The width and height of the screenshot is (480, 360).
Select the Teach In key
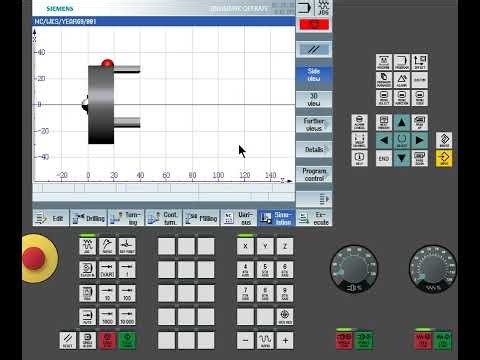(x=88, y=270)
